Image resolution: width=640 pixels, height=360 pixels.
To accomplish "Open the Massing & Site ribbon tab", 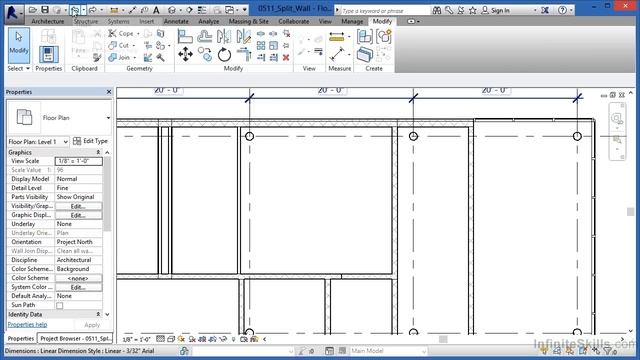I will 249,21.
